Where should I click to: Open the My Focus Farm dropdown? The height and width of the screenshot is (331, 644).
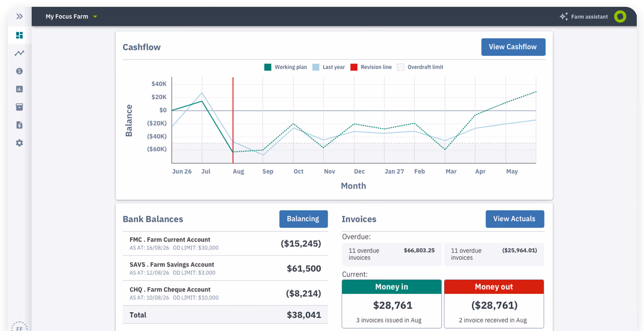tap(71, 16)
